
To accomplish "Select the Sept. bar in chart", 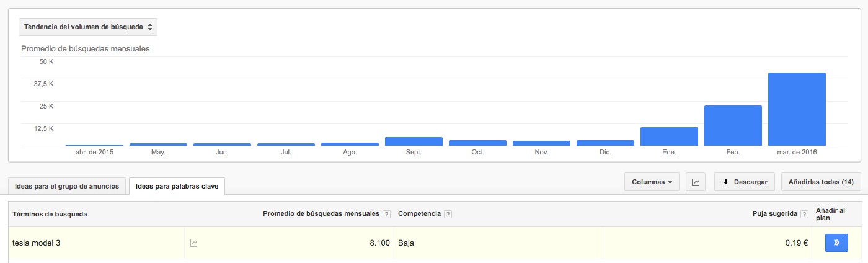I will point(414,141).
